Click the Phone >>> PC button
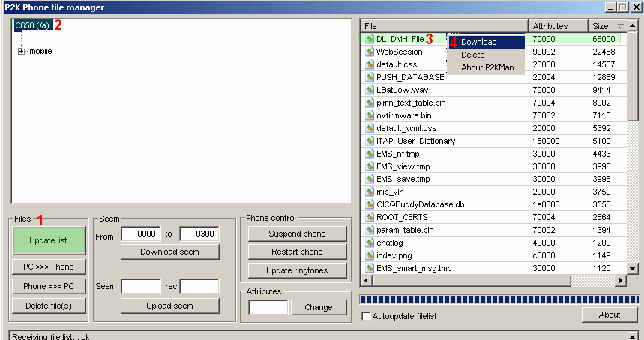Screen dimensions: 644x340 pyautogui.click(x=49, y=286)
